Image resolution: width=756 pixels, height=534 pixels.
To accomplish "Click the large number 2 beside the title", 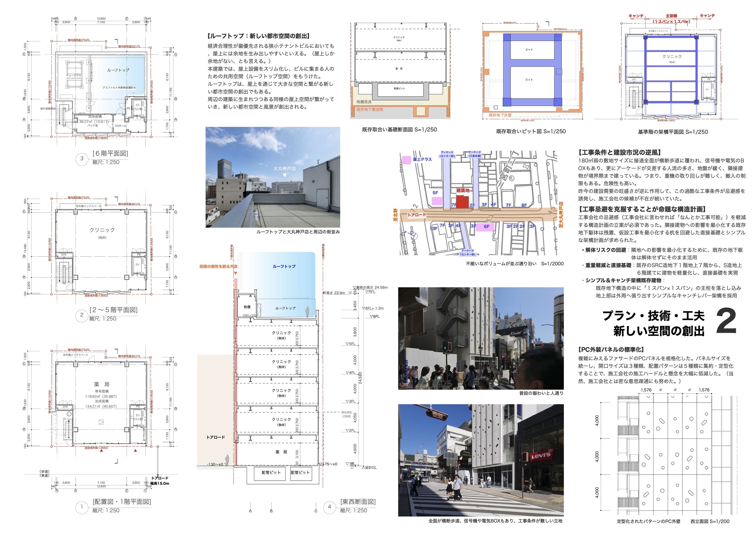I will click(726, 321).
